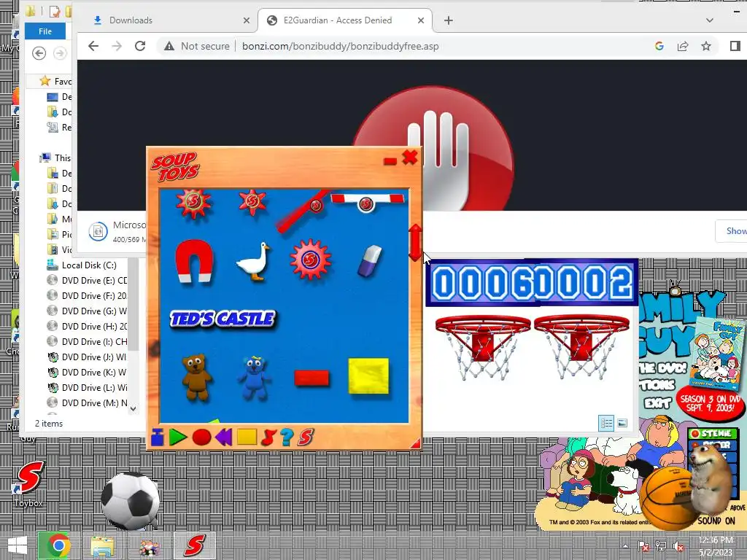Click the green play arrow in Soup Toys
The image size is (747, 560).
(178, 437)
